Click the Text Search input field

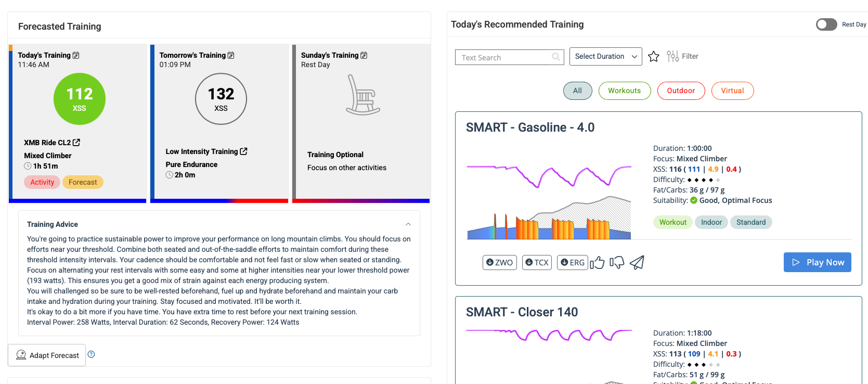[504, 57]
